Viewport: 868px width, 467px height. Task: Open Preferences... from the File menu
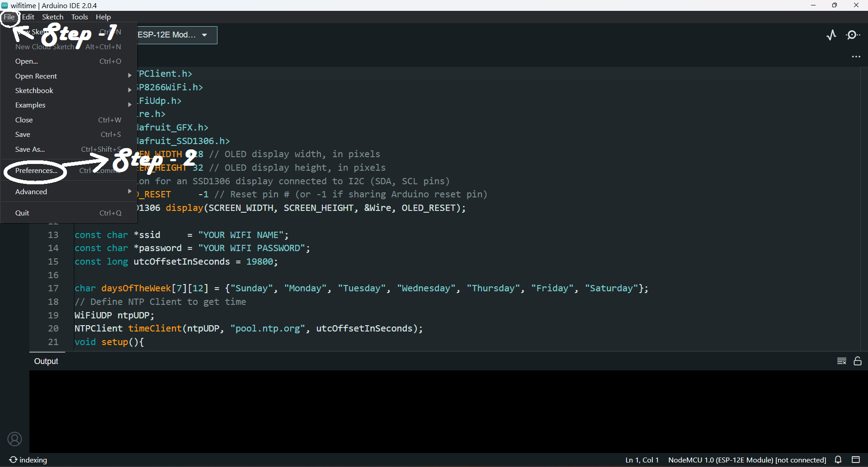(69, 170)
